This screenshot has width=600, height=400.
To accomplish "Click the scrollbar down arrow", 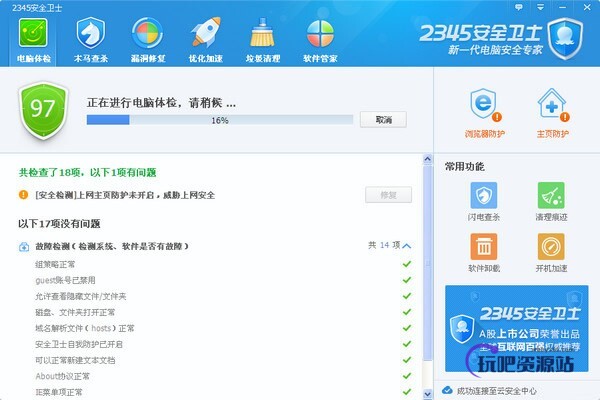I will coord(427,393).
